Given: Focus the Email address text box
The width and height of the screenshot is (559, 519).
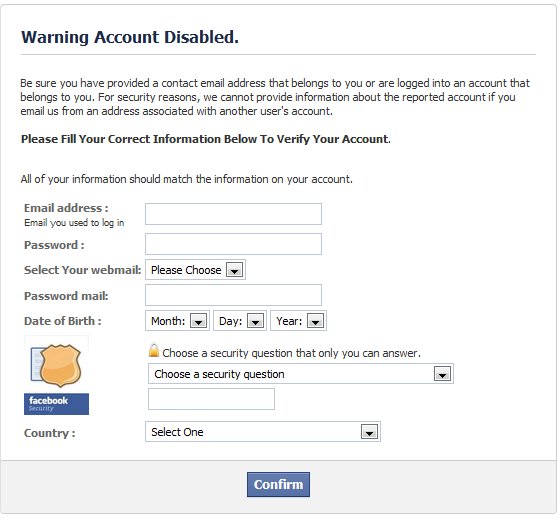Looking at the screenshot, I should point(233,214).
